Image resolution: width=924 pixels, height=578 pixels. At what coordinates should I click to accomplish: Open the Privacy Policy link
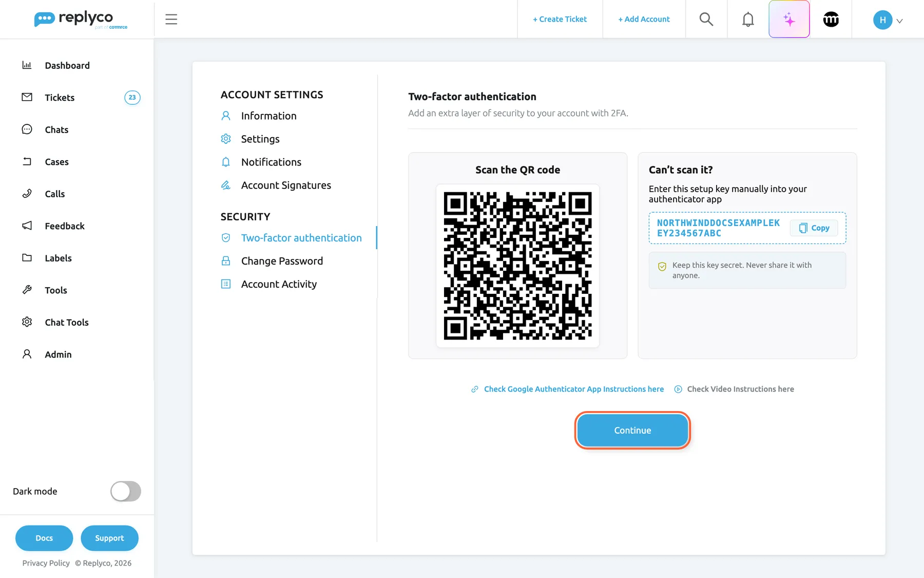[46, 563]
